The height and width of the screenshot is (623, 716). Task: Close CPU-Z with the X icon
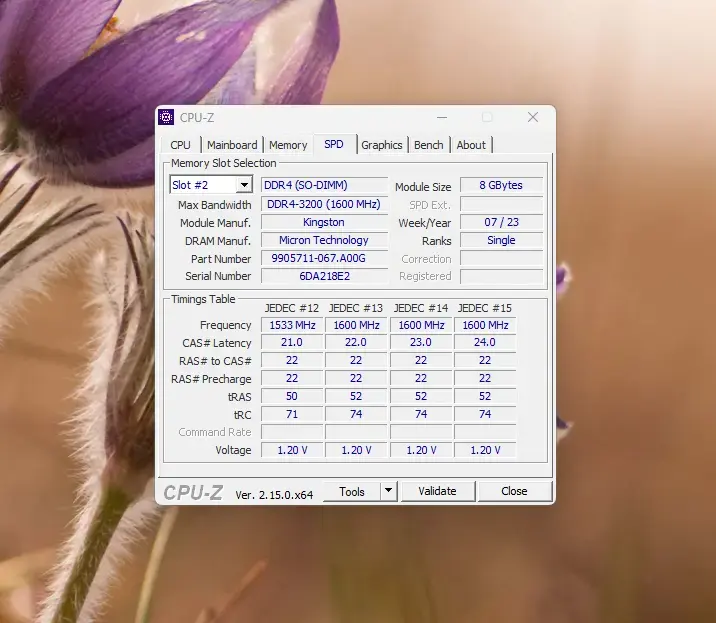pos(532,117)
